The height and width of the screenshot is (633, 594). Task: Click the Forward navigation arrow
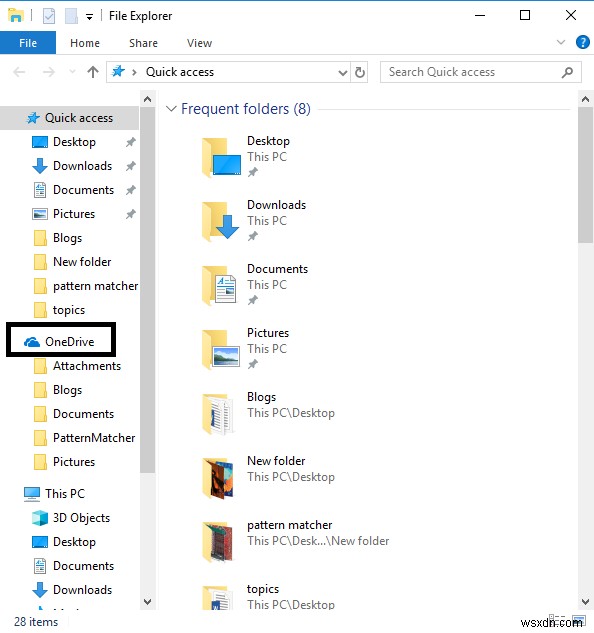pyautogui.click(x=48, y=72)
